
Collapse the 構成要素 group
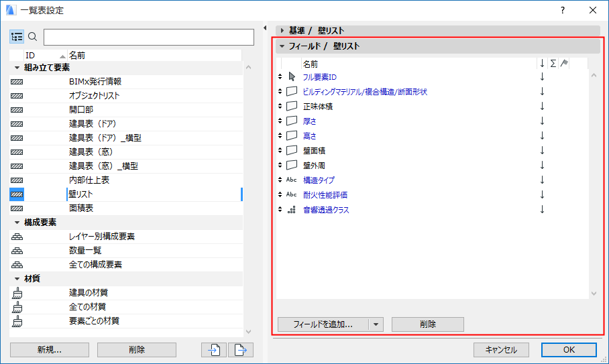17,223
